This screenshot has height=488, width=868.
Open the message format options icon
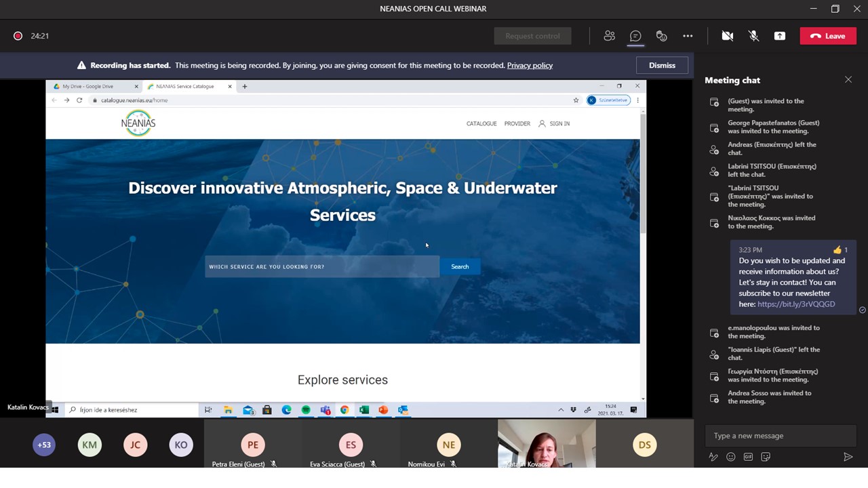click(713, 457)
